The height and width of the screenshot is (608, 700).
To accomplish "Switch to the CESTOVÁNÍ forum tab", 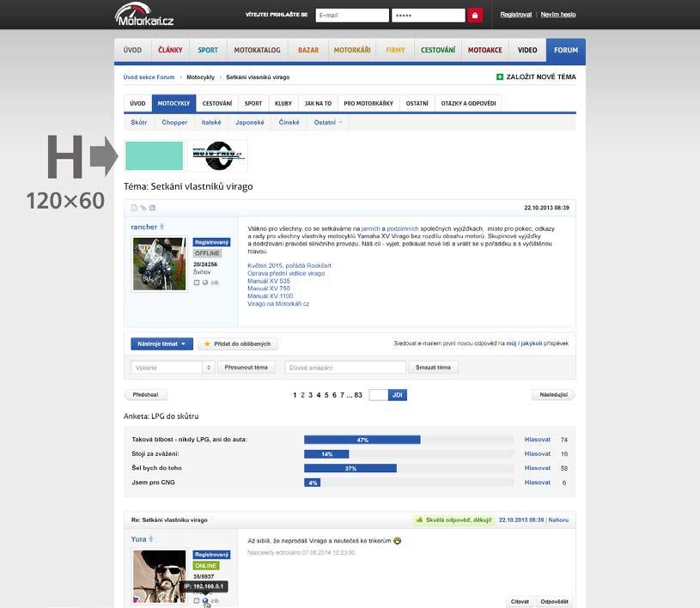I will pyautogui.click(x=217, y=103).
